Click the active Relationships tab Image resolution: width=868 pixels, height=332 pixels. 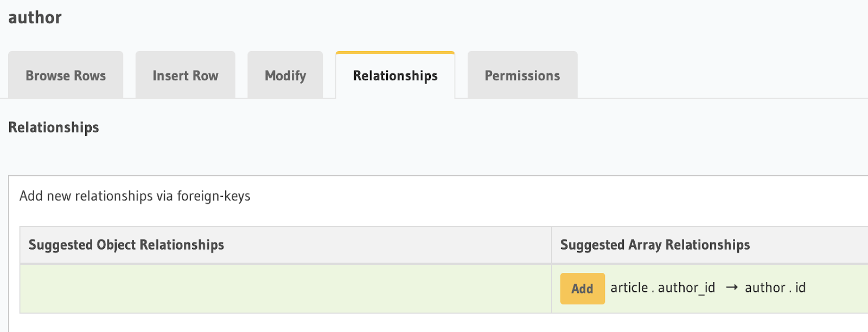395,75
